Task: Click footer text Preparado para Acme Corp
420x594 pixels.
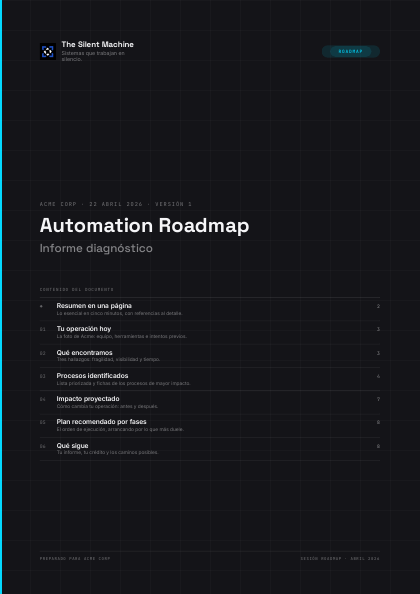Action: point(75,559)
